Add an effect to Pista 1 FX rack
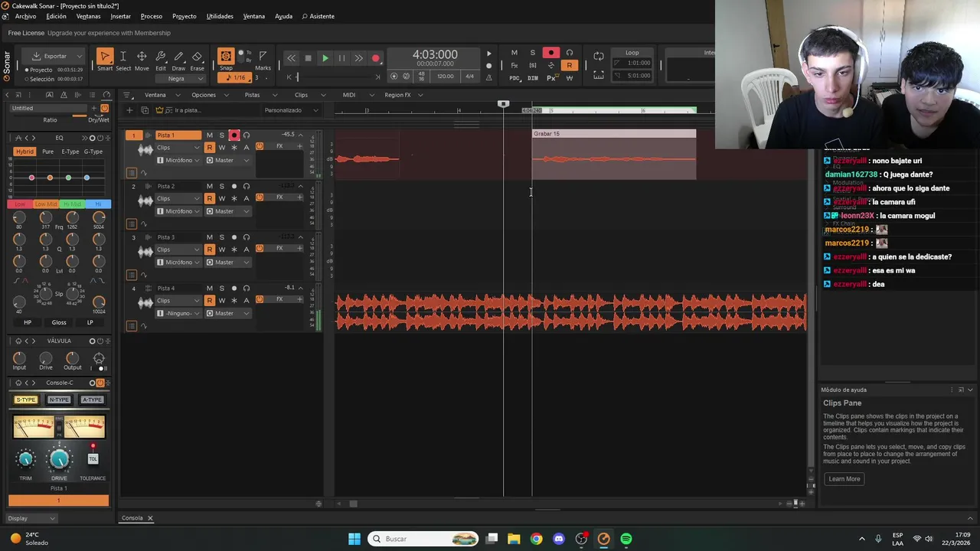 299,146
